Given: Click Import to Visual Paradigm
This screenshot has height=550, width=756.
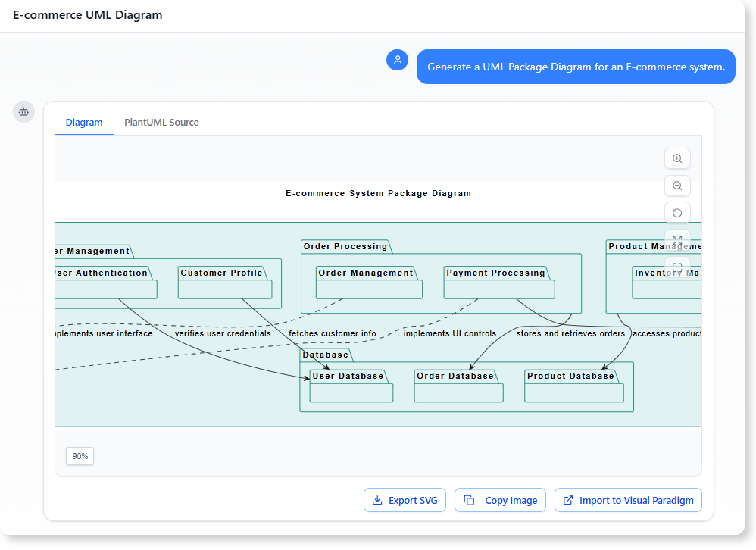Looking at the screenshot, I should pyautogui.click(x=628, y=500).
